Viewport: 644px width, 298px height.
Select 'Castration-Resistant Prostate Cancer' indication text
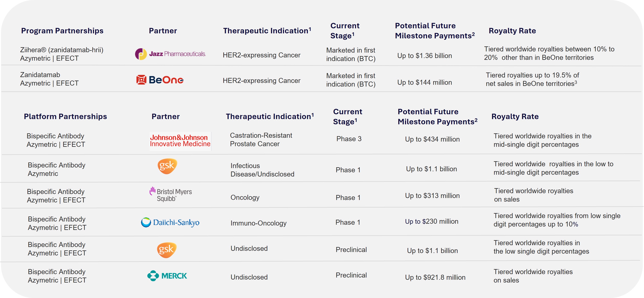coord(261,140)
